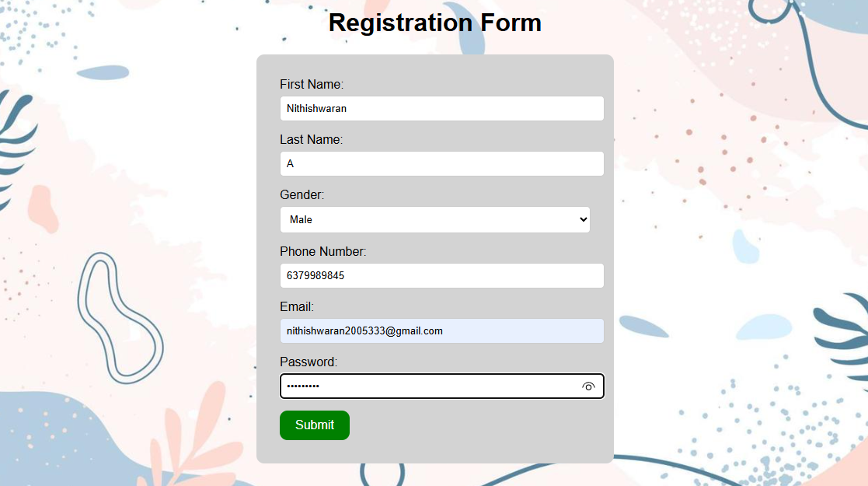Viewport: 868px width, 486px height.
Task: Click the name 'Nithishwaran' in the form
Action: (x=316, y=109)
